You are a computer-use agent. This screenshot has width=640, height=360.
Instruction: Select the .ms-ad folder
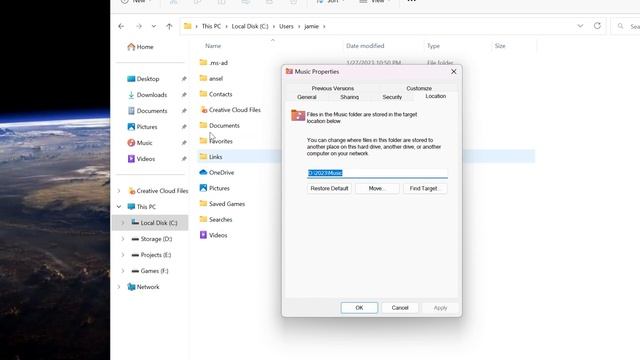click(x=213, y=62)
